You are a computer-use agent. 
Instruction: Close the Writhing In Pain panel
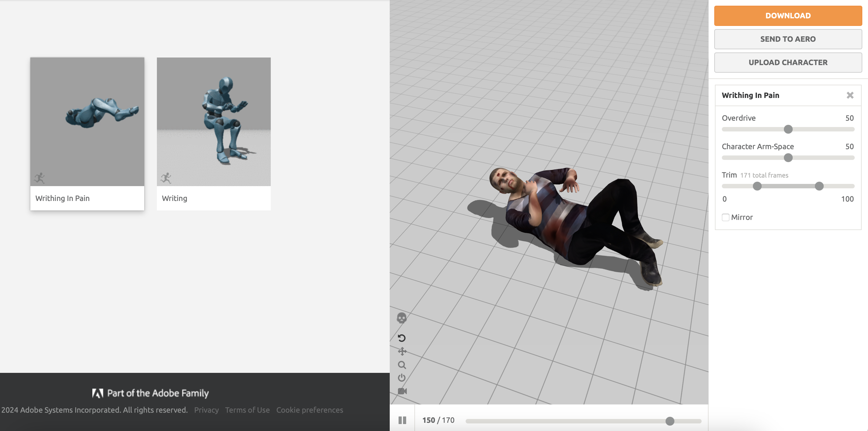coord(850,95)
